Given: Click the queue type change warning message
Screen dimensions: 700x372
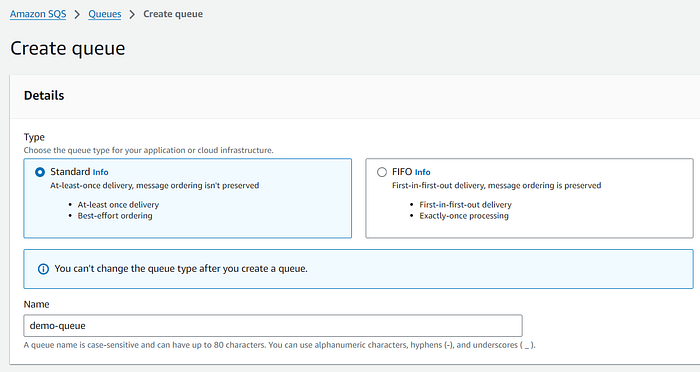Looking at the screenshot, I should click(181, 269).
